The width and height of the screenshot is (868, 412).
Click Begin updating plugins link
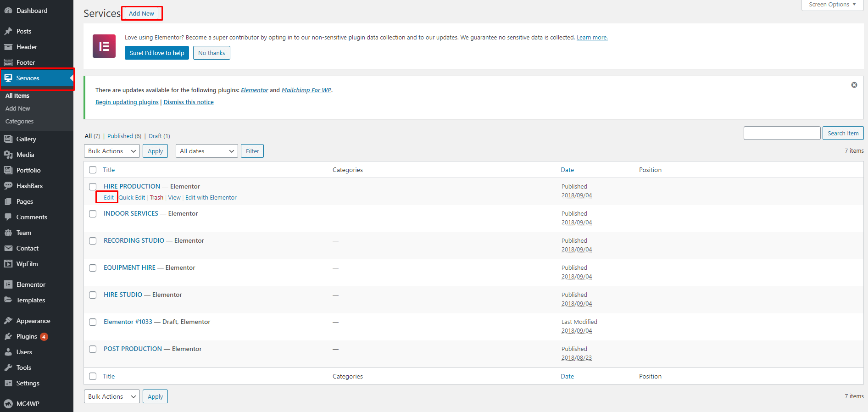[x=127, y=102]
